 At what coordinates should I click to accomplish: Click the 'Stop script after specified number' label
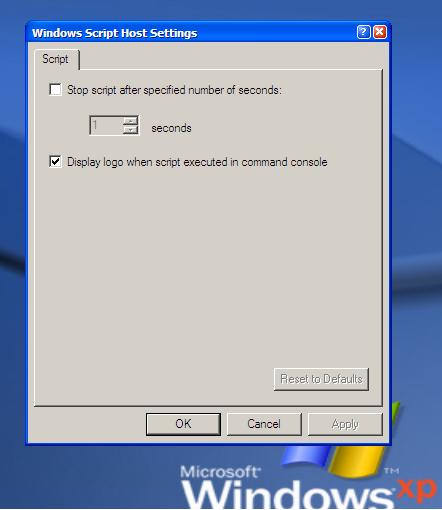(x=174, y=90)
